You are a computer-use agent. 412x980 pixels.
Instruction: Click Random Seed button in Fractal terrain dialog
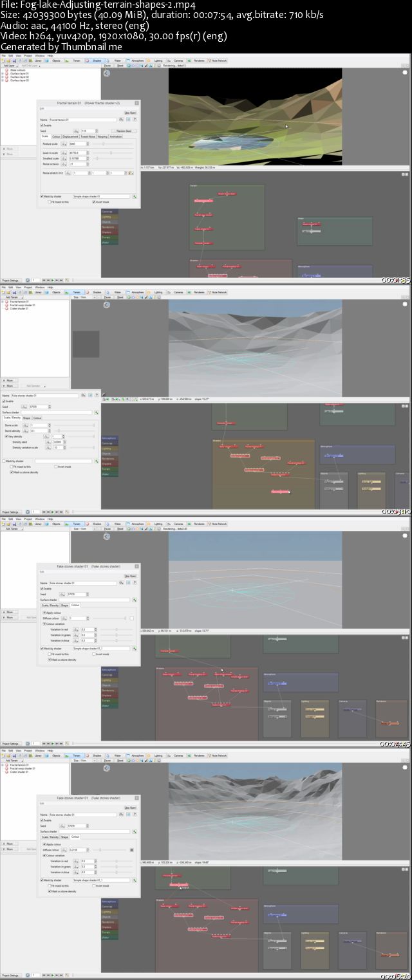[x=124, y=131]
